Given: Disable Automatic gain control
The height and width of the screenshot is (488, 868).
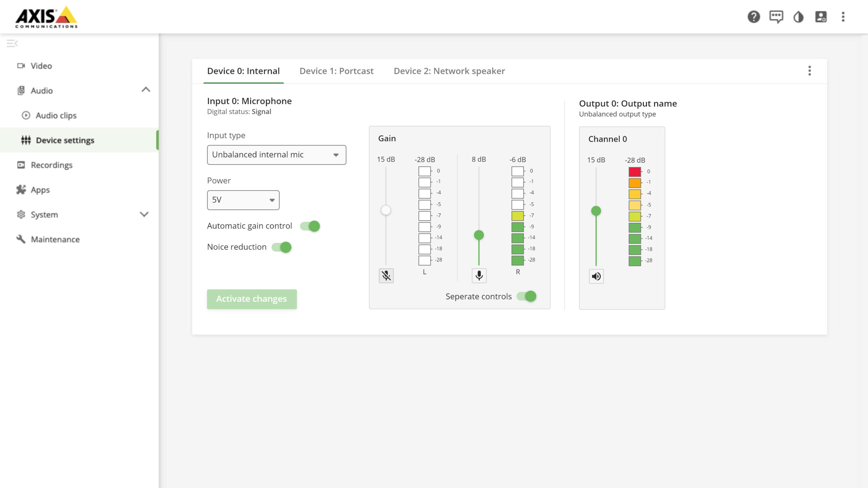Looking at the screenshot, I should tap(310, 226).
